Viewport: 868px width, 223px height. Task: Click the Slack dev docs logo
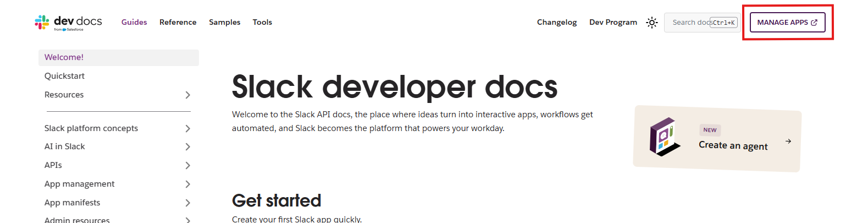tap(68, 22)
